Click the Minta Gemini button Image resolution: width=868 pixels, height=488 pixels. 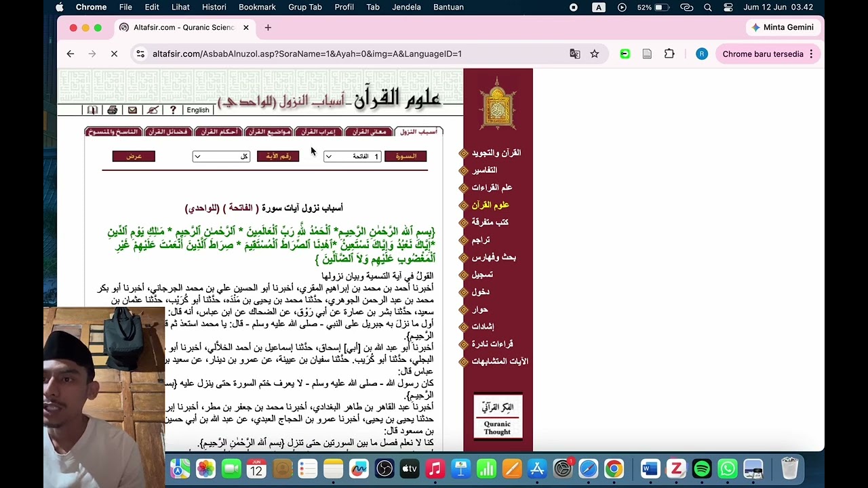coord(783,27)
